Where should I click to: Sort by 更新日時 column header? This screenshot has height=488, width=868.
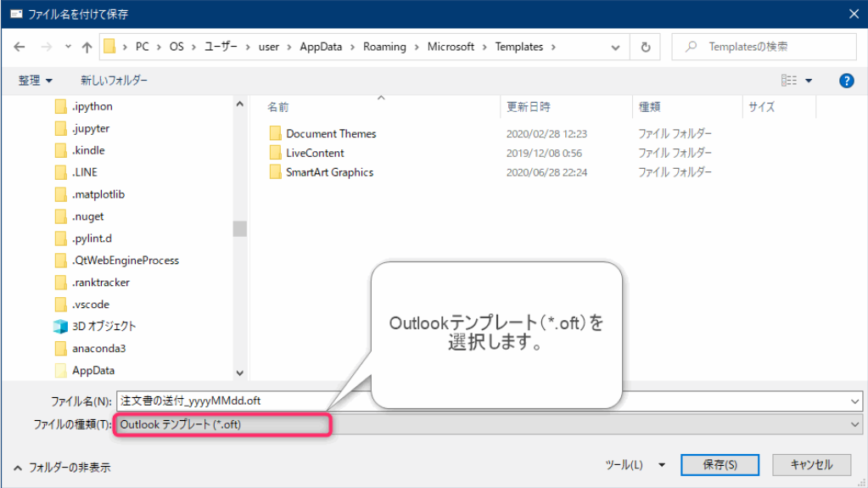(528, 107)
